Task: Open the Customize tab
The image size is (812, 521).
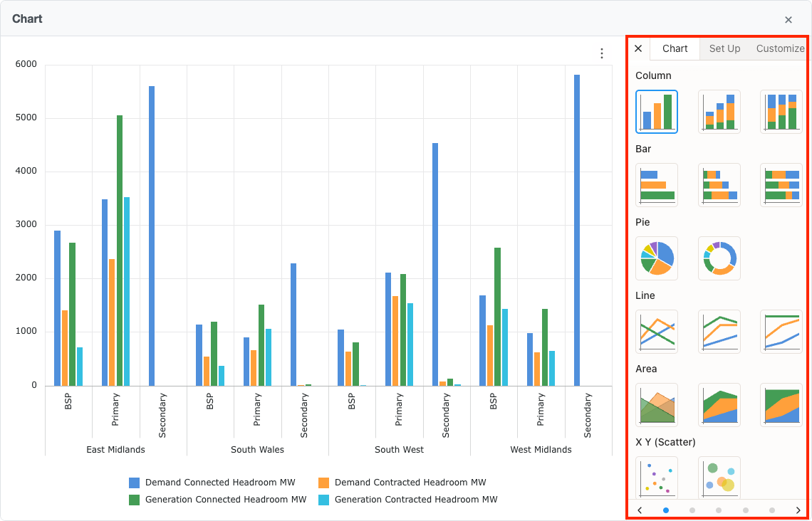Action: click(780, 48)
